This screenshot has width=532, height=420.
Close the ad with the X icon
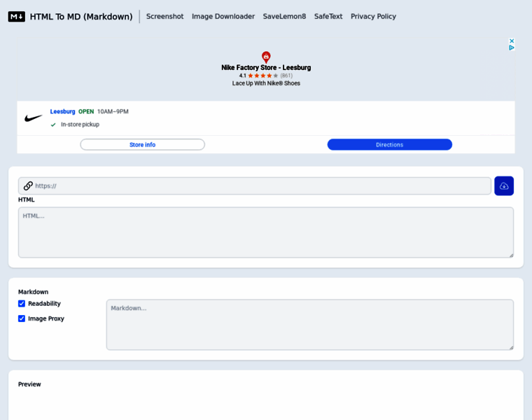pos(512,41)
